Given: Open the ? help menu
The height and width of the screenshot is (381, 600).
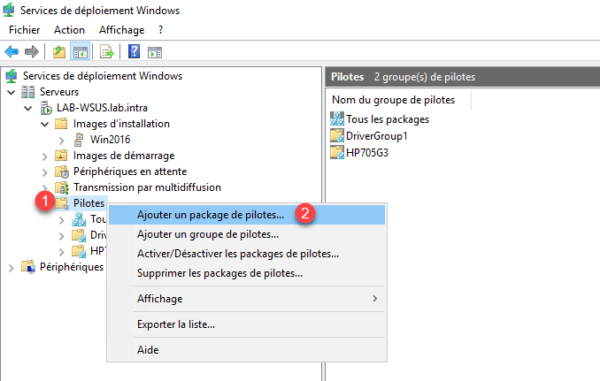Looking at the screenshot, I should pyautogui.click(x=160, y=30).
